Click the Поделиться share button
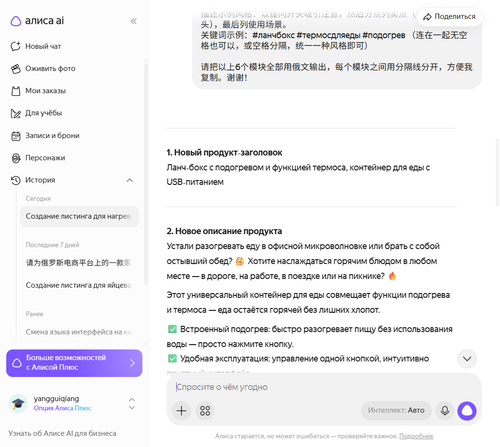The height and width of the screenshot is (447, 500). point(449,17)
